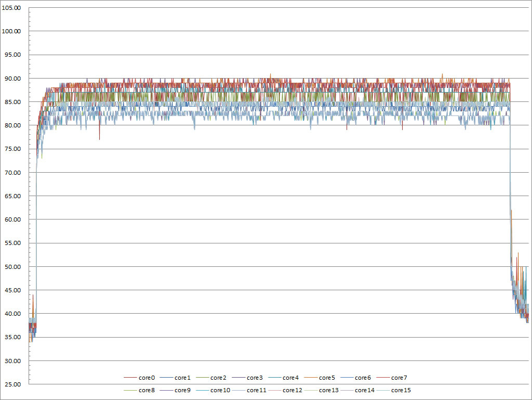The image size is (532, 400).
Task: Click the 95.00 axis label
Action: click(x=12, y=55)
